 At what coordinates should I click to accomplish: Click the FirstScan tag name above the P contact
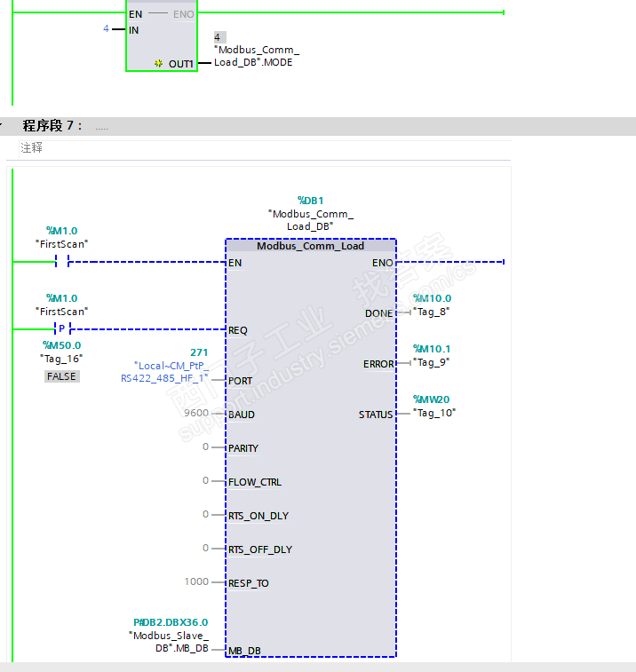62,312
